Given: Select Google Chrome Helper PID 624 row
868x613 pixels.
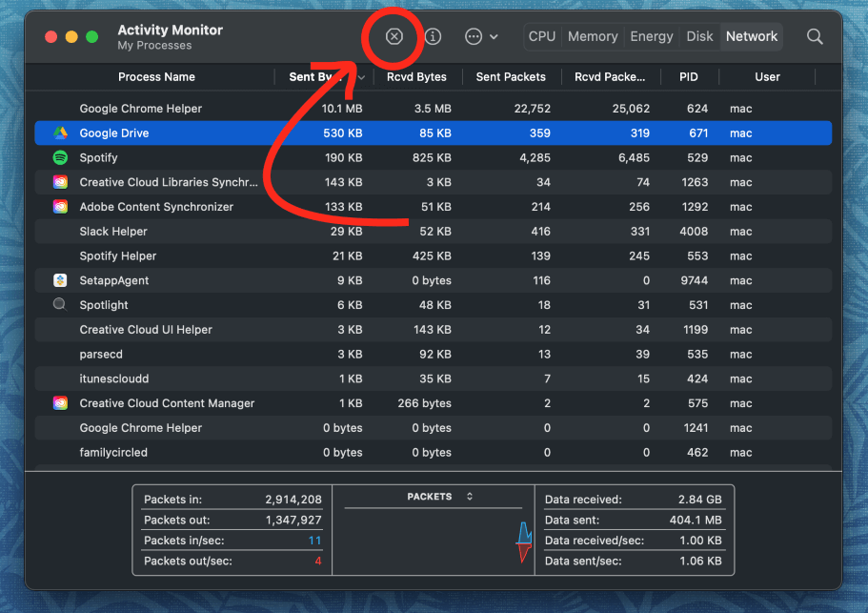Looking at the screenshot, I should (433, 109).
